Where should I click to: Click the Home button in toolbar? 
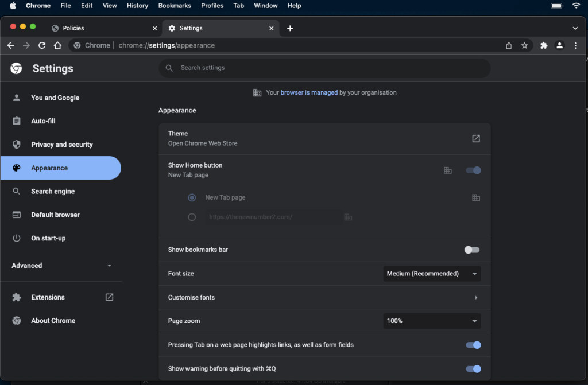(x=57, y=45)
